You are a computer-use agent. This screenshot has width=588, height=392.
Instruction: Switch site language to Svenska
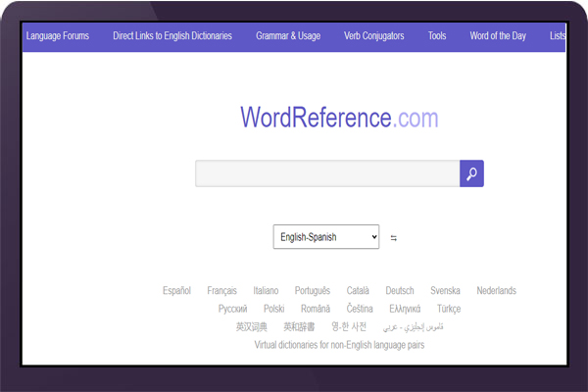click(445, 291)
